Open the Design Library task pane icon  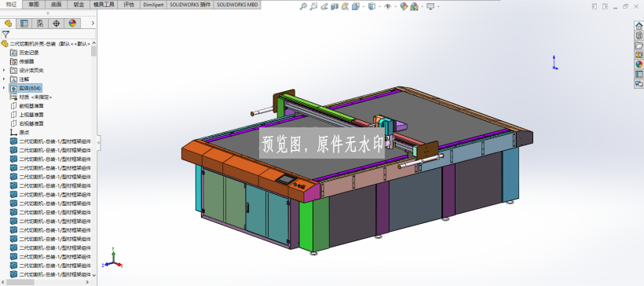(639, 35)
